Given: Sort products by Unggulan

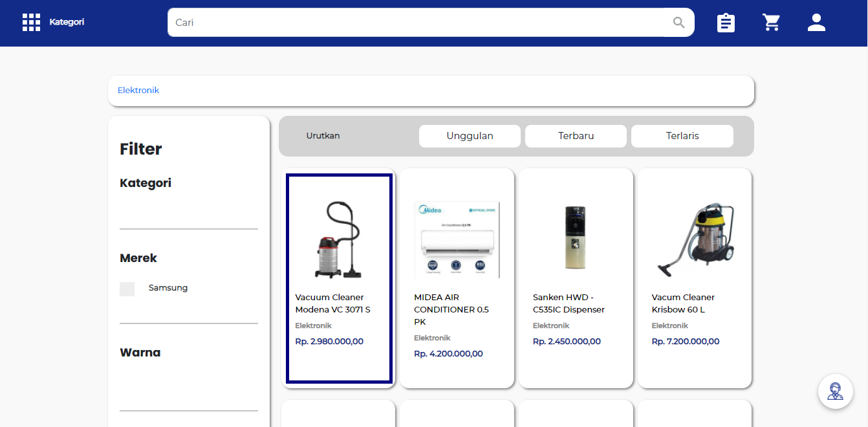Looking at the screenshot, I should tap(470, 136).
